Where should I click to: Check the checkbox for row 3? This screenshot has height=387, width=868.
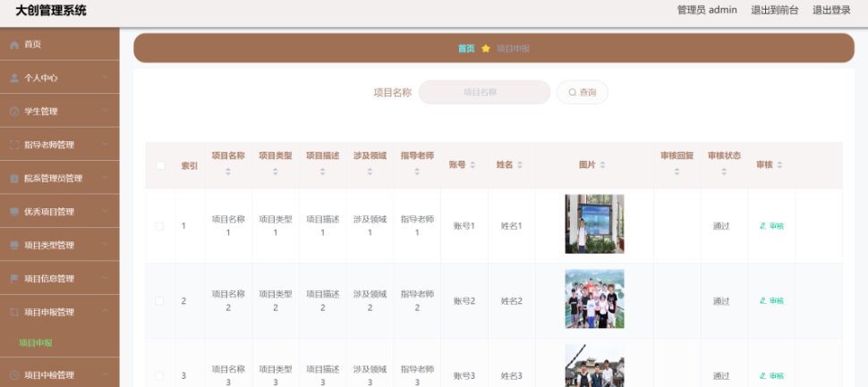coord(160,375)
